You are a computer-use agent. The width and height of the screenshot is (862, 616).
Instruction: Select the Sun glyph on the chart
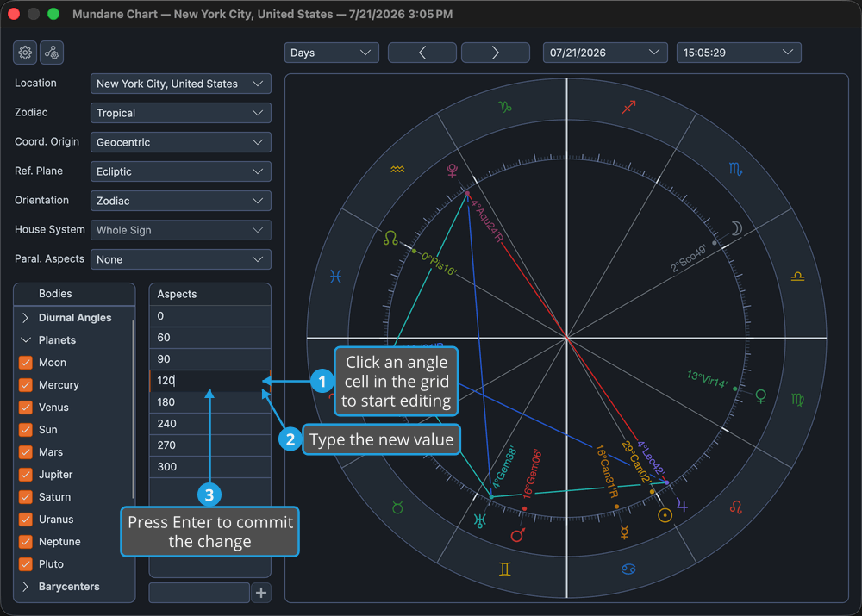click(665, 515)
